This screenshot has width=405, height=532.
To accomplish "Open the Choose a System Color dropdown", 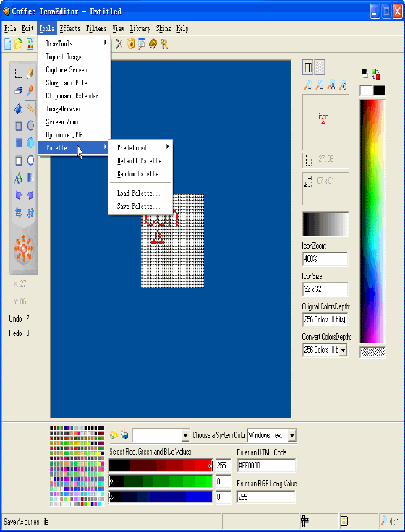I will (292, 435).
